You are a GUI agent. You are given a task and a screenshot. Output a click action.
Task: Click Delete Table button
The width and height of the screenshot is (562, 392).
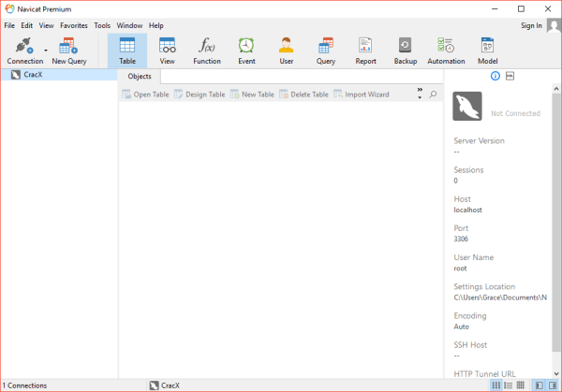pos(303,94)
